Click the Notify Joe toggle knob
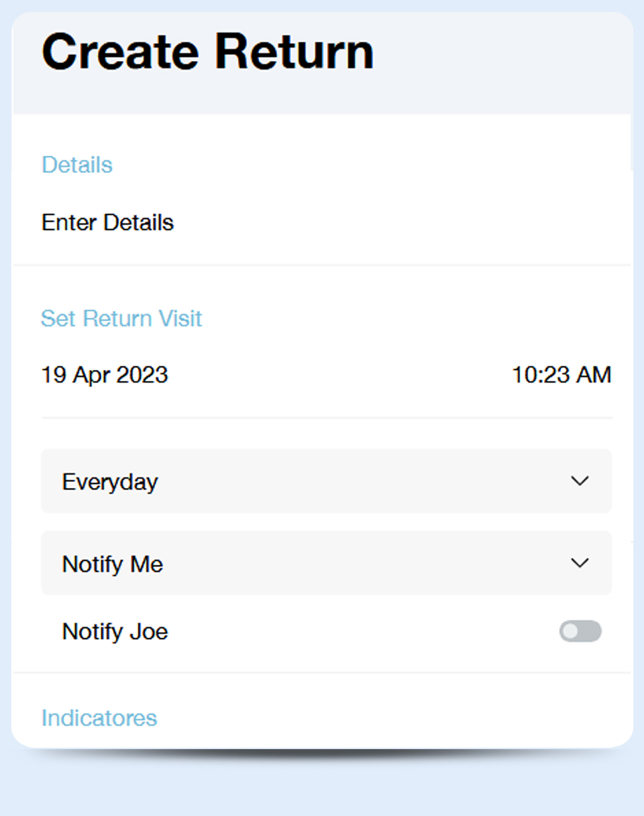Screen dimensions: 644x816 coord(570,632)
